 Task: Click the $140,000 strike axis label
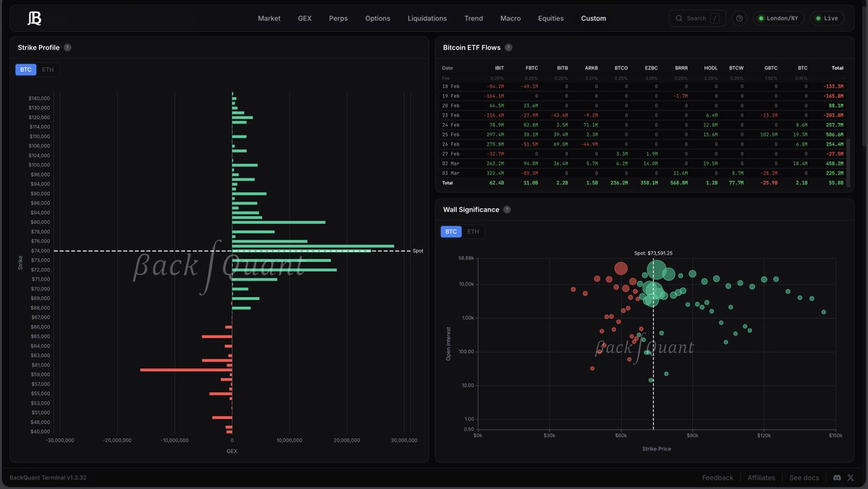38,98
